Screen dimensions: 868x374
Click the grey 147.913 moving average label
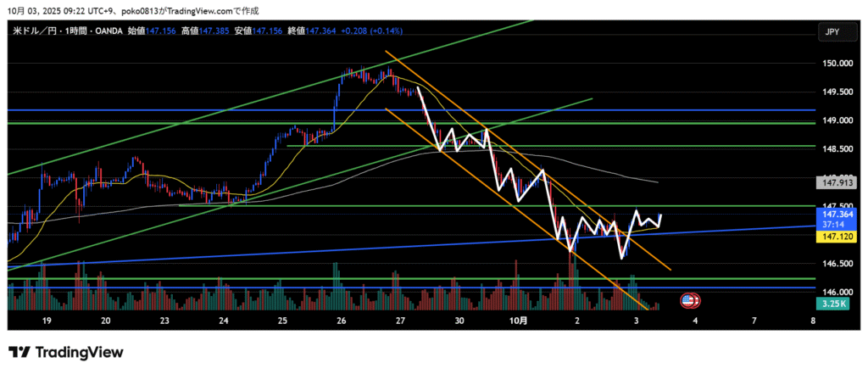click(831, 181)
